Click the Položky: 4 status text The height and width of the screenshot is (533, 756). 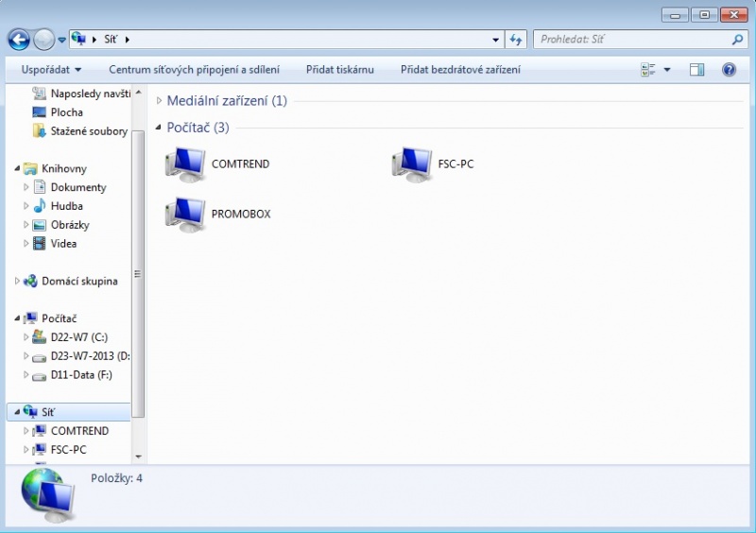[116, 478]
